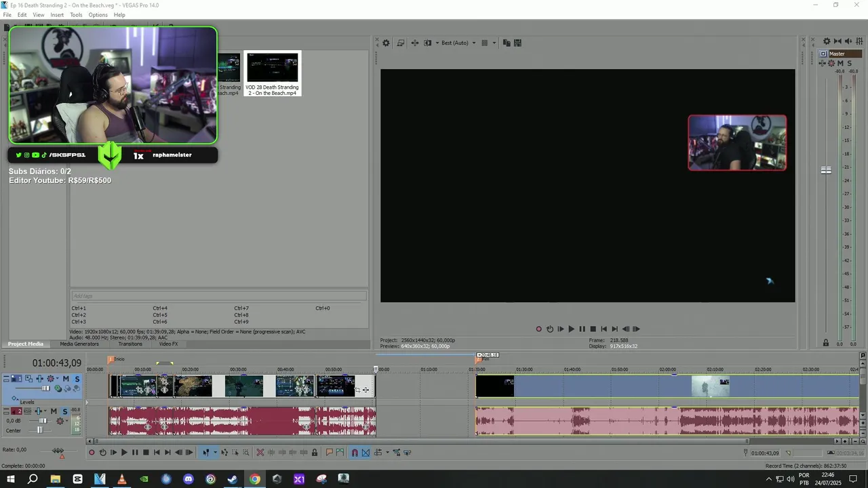Image resolution: width=868 pixels, height=488 pixels.
Task: Expand Overlays dropdown arrow
Action: point(494,43)
